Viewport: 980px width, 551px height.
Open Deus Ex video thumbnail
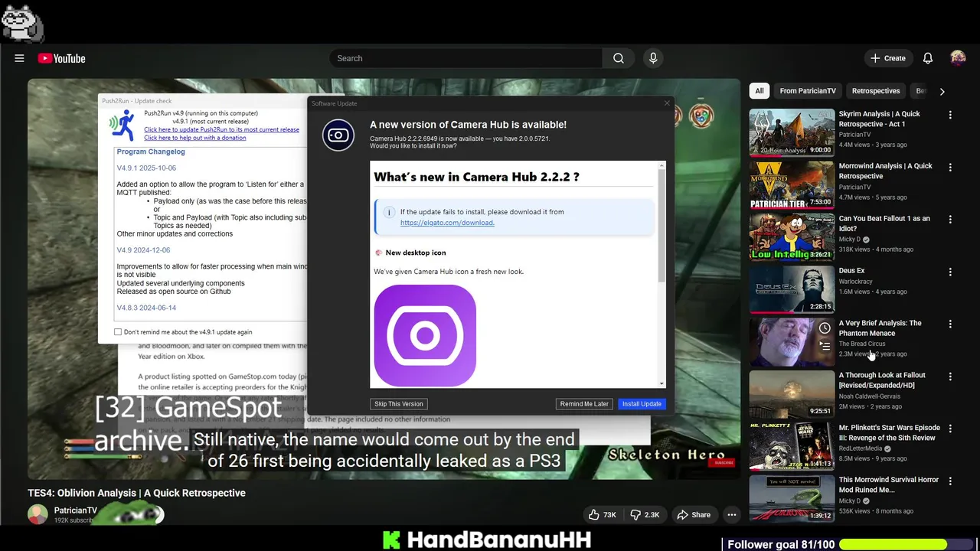[792, 289]
